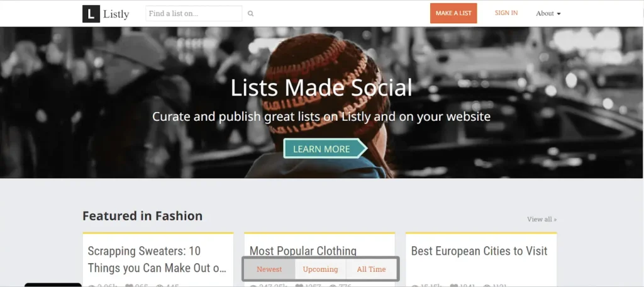Click the Listly brand name
Viewport: 644px width, 287px height.
[117, 13]
